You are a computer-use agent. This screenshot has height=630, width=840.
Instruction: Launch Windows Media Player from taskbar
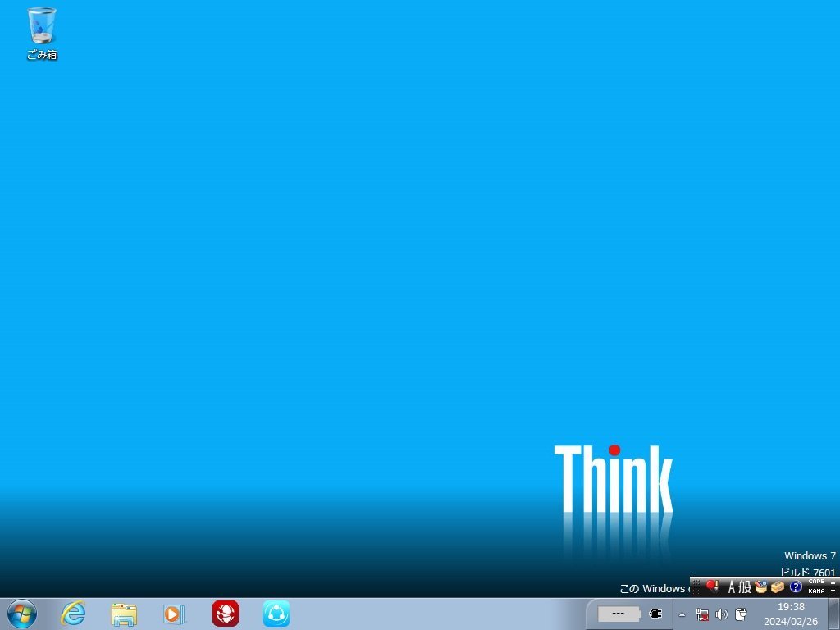tap(174, 614)
